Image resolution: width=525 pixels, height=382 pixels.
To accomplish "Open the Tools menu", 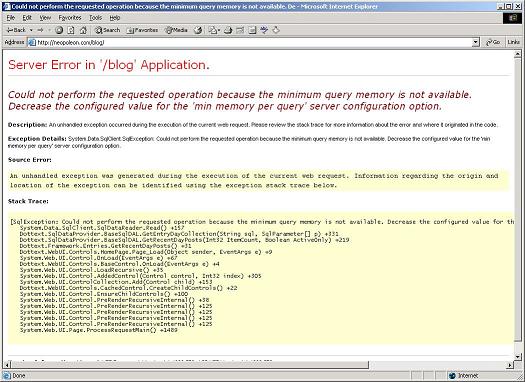I will [95, 18].
